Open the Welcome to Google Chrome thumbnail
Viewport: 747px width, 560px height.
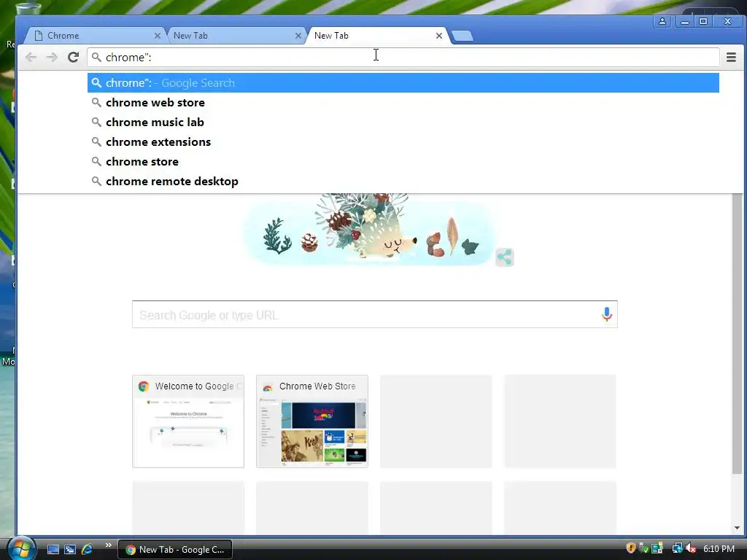[x=188, y=421]
